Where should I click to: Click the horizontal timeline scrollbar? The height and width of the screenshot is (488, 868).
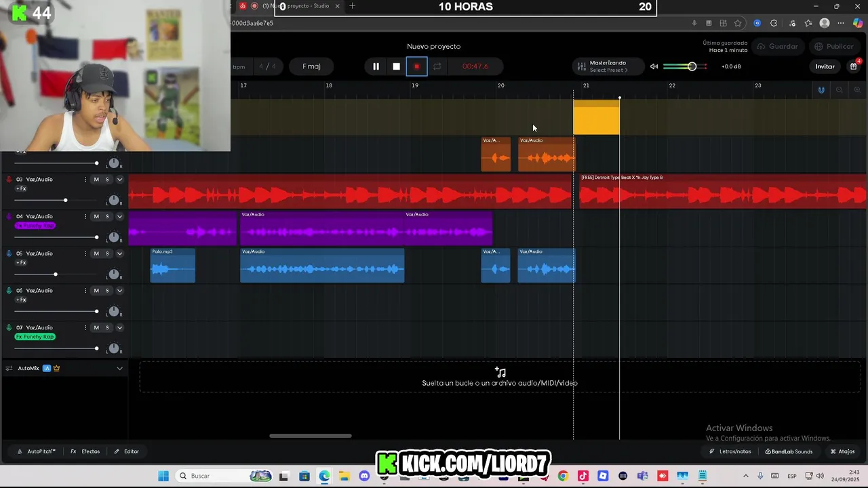click(311, 436)
